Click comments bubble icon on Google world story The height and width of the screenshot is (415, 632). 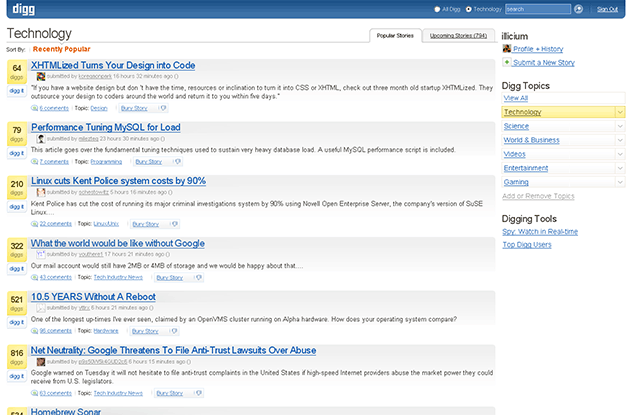point(35,277)
